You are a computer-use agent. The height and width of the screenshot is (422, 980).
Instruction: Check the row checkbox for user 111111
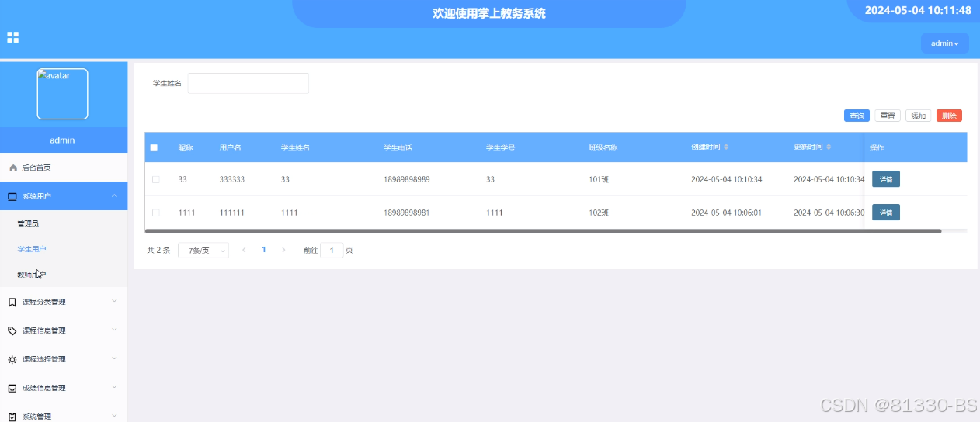point(155,213)
